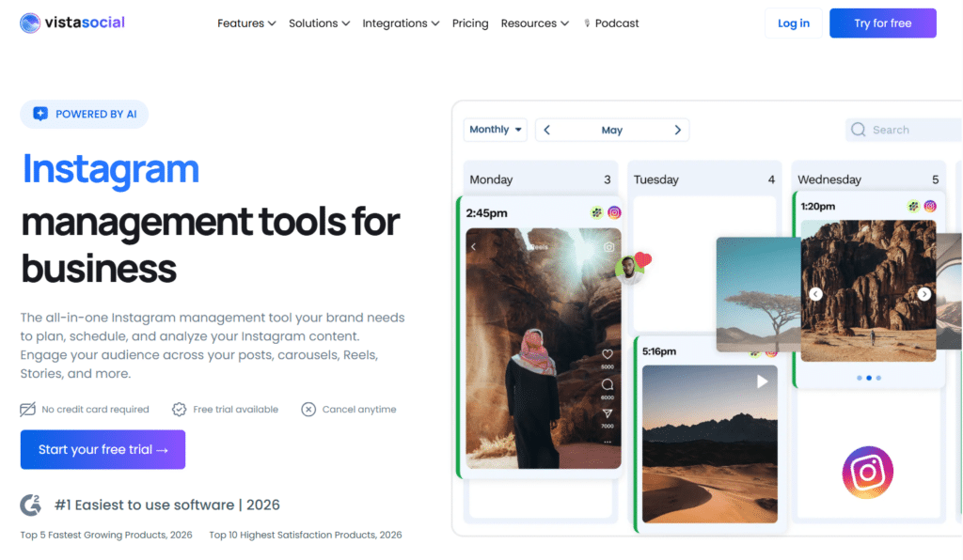The height and width of the screenshot is (560, 963).
Task: Click the avatar with heart reaction
Action: [x=633, y=268]
